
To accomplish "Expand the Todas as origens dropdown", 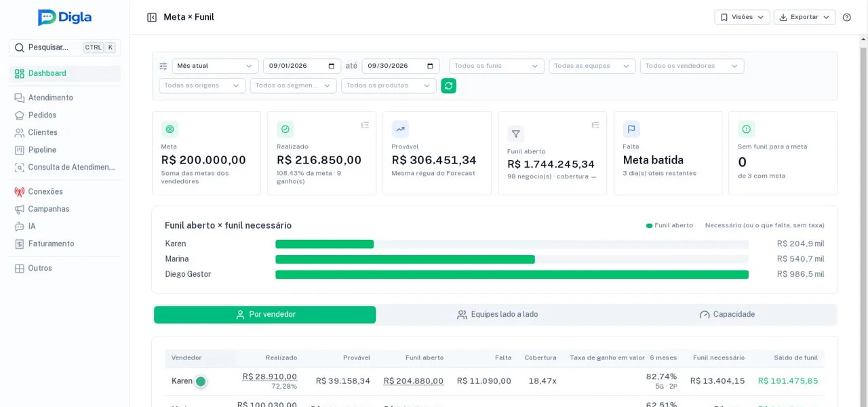I will coord(202,85).
